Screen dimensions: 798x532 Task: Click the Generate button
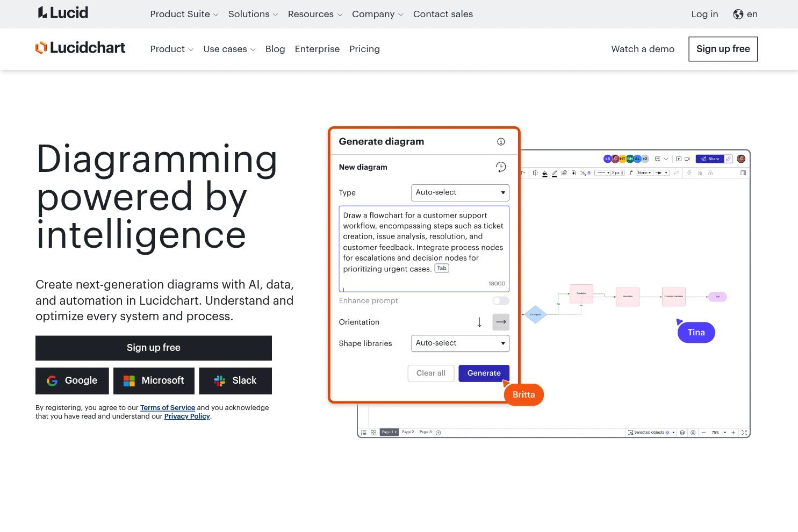tap(484, 373)
